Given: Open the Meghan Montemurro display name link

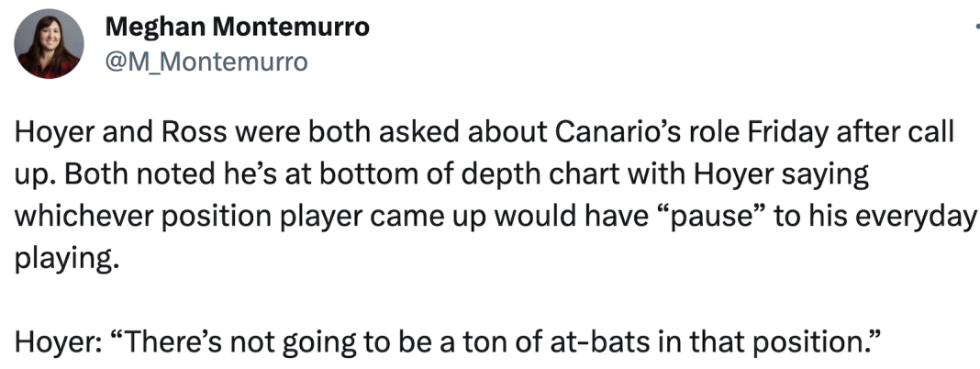Looking at the screenshot, I should click(239, 28).
